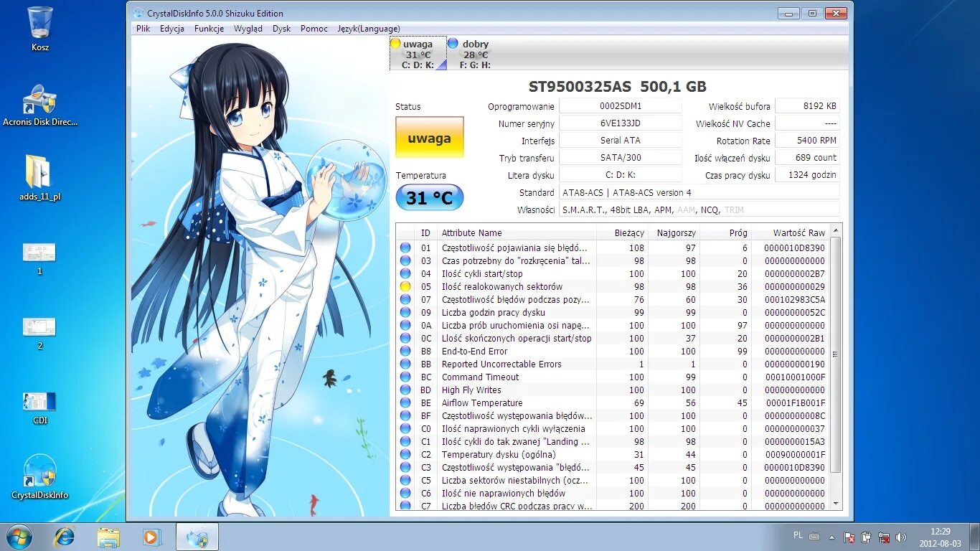Click the SMART list scroll down arrow
This screenshot has width=980, height=551.
(x=836, y=504)
